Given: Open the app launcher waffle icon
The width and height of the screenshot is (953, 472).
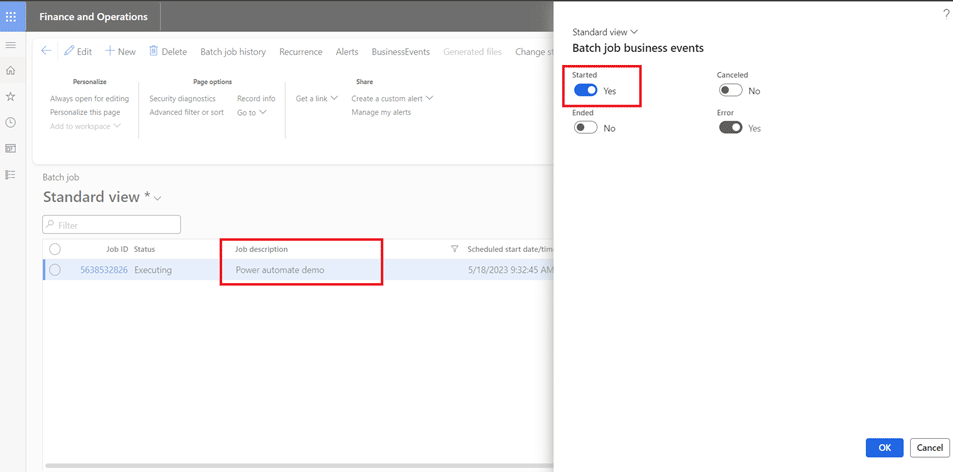Looking at the screenshot, I should click(x=10, y=16).
